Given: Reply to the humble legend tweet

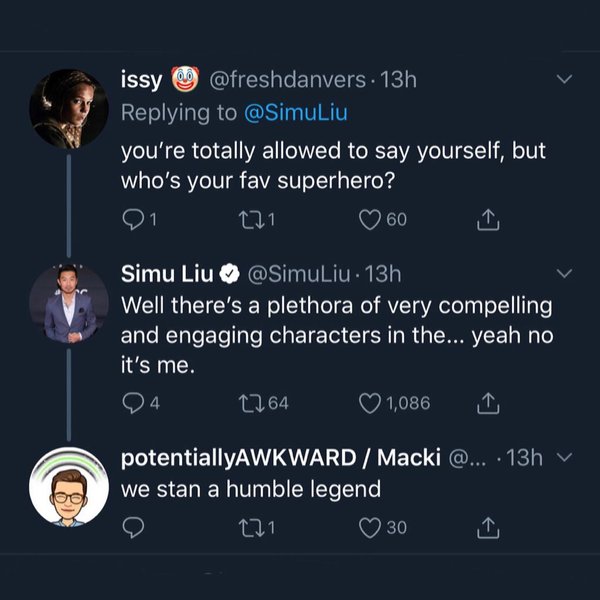Looking at the screenshot, I should 133,527.
